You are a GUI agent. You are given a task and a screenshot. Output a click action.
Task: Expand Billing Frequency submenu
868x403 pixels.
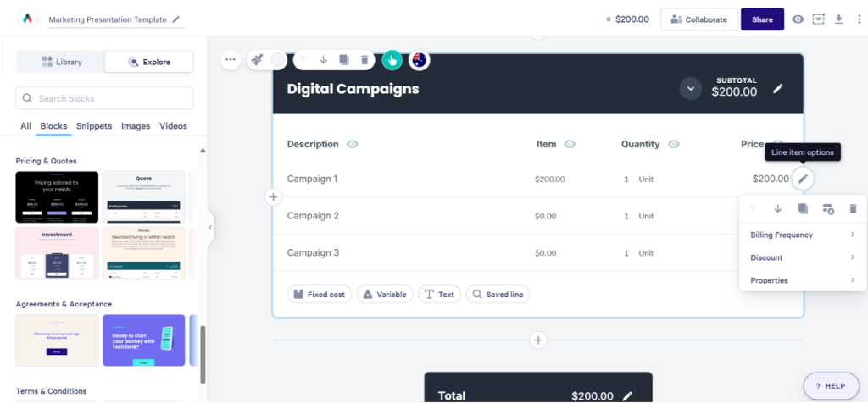click(x=803, y=235)
